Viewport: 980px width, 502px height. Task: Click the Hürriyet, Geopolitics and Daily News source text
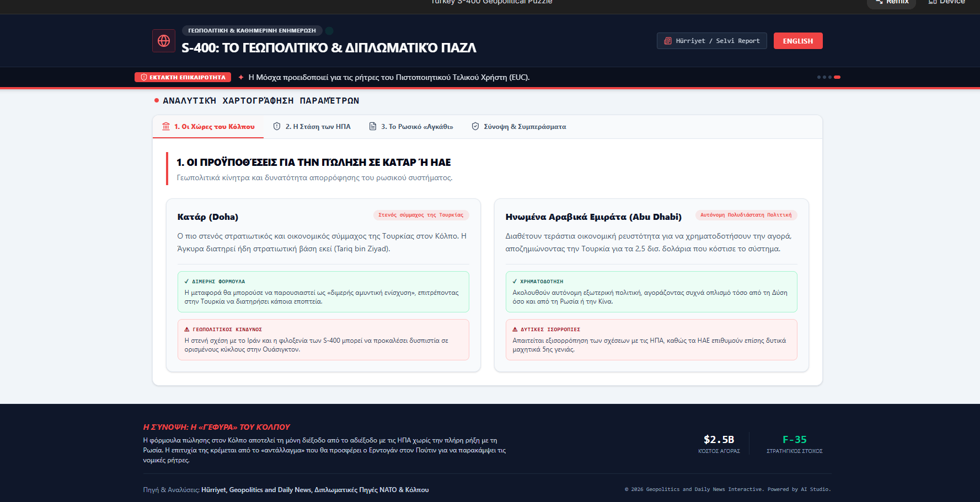[x=315, y=489]
